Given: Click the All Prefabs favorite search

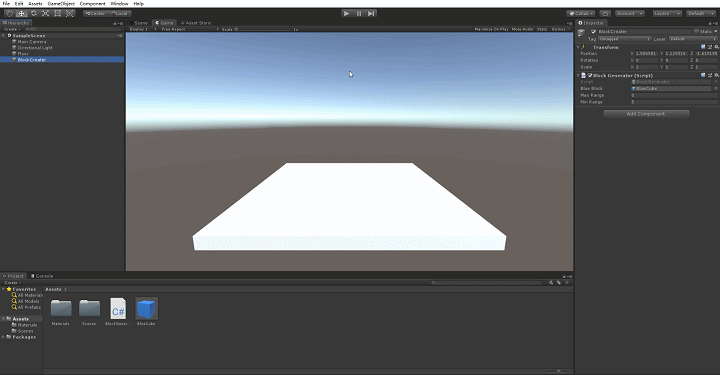Looking at the screenshot, I should pos(27,307).
